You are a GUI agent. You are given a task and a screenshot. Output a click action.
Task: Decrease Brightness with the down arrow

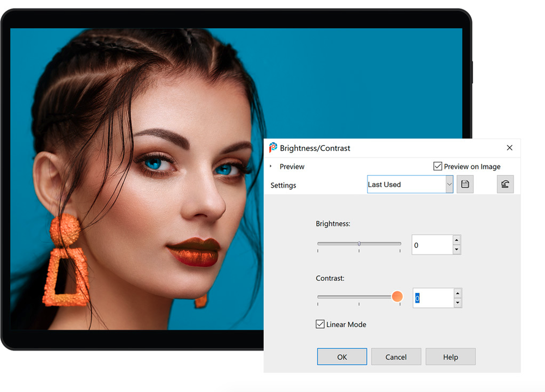[457, 249]
